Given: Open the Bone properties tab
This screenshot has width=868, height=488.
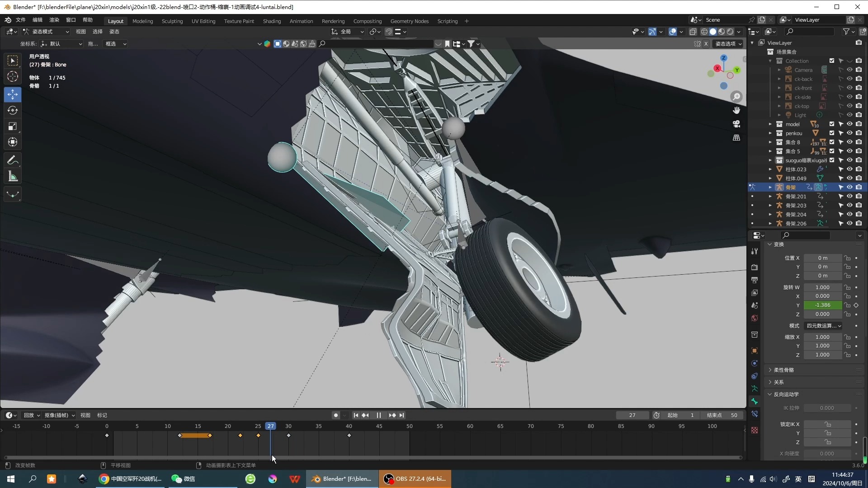Looking at the screenshot, I should [754, 401].
